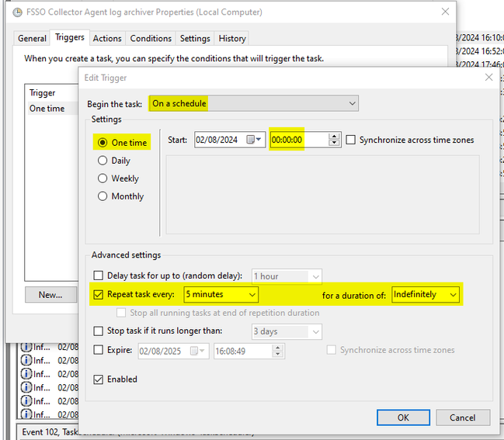This screenshot has width=504, height=440.
Task: Enable the Expire checkbox
Action: click(x=99, y=350)
